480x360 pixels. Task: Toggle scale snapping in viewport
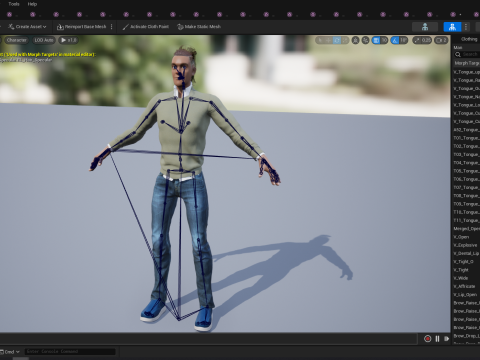[x=417, y=40]
